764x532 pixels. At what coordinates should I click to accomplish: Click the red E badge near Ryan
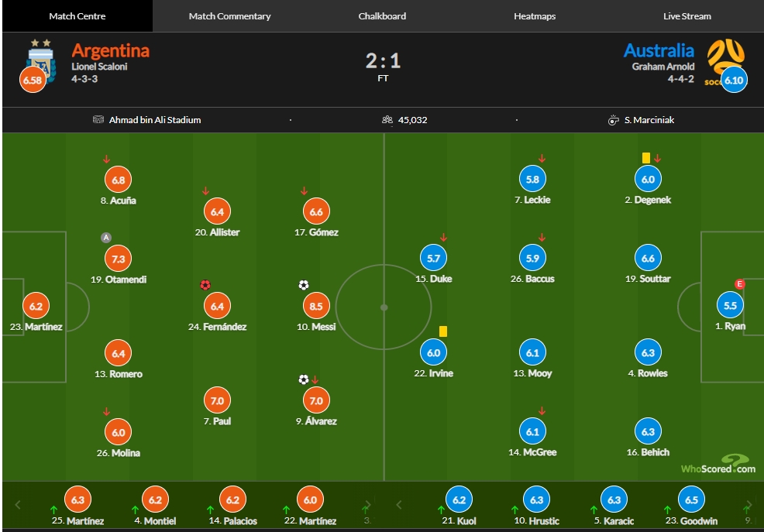(x=740, y=283)
